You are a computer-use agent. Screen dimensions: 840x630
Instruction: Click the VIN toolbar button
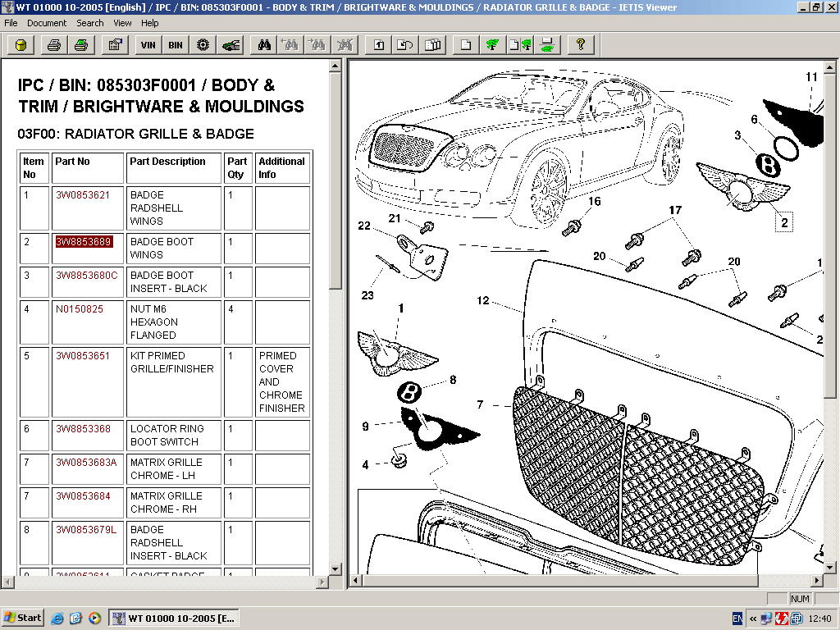pos(148,45)
